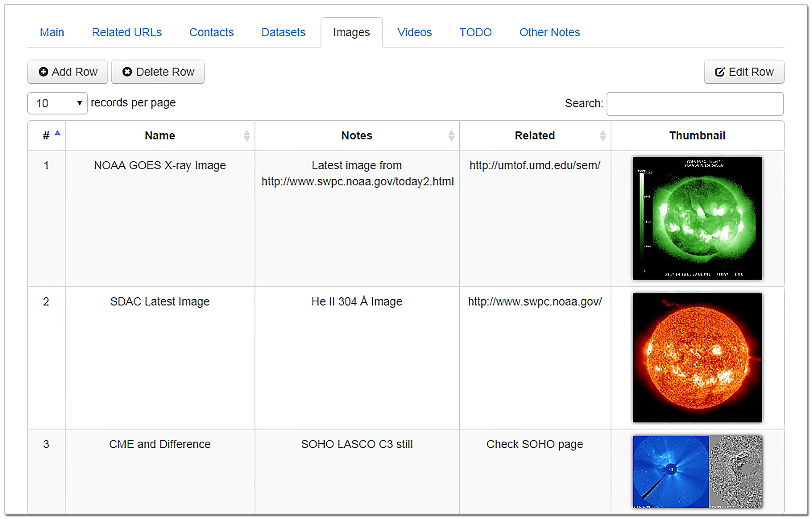
Task: Go to the Datasets tab
Action: tap(283, 32)
